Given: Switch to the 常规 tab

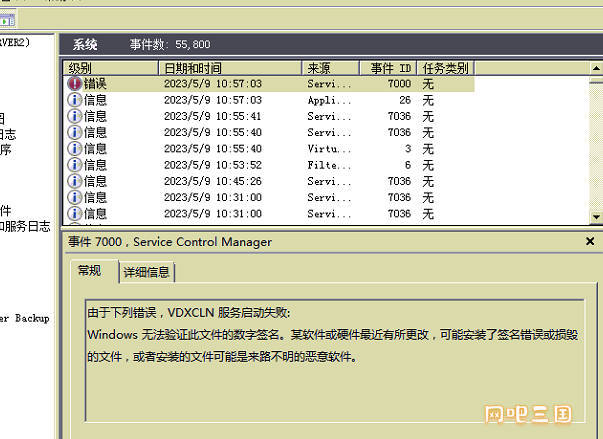Looking at the screenshot, I should point(95,271).
